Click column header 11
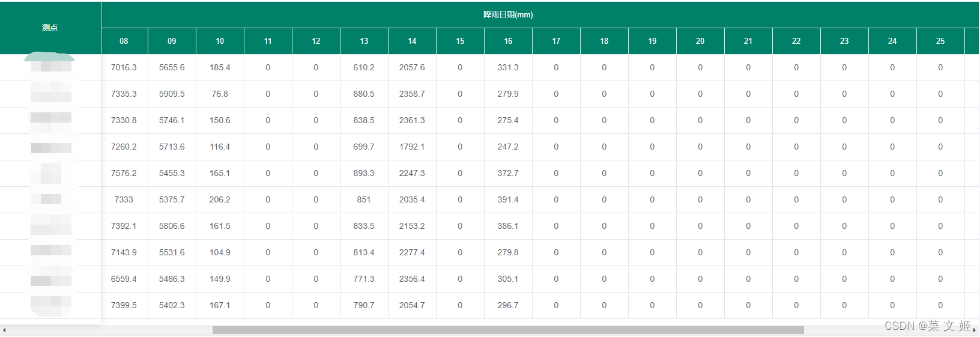This screenshot has width=980, height=337. 268,41
